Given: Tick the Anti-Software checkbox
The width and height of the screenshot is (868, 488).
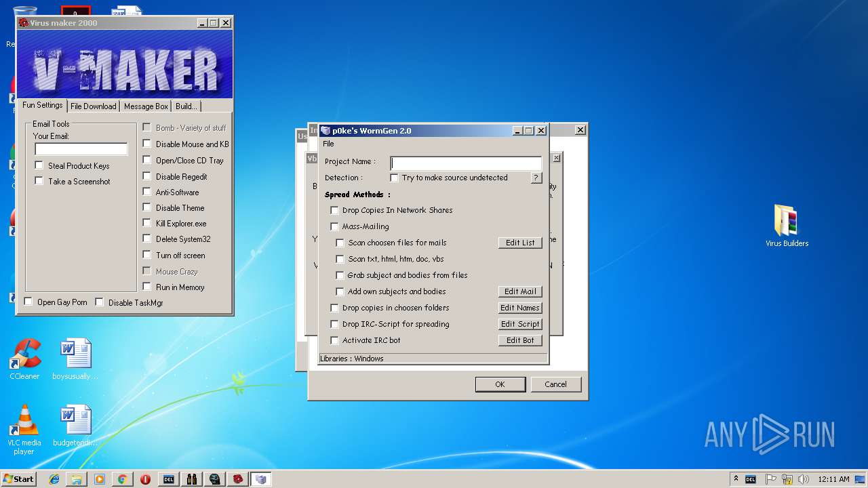Looking at the screenshot, I should [x=146, y=192].
